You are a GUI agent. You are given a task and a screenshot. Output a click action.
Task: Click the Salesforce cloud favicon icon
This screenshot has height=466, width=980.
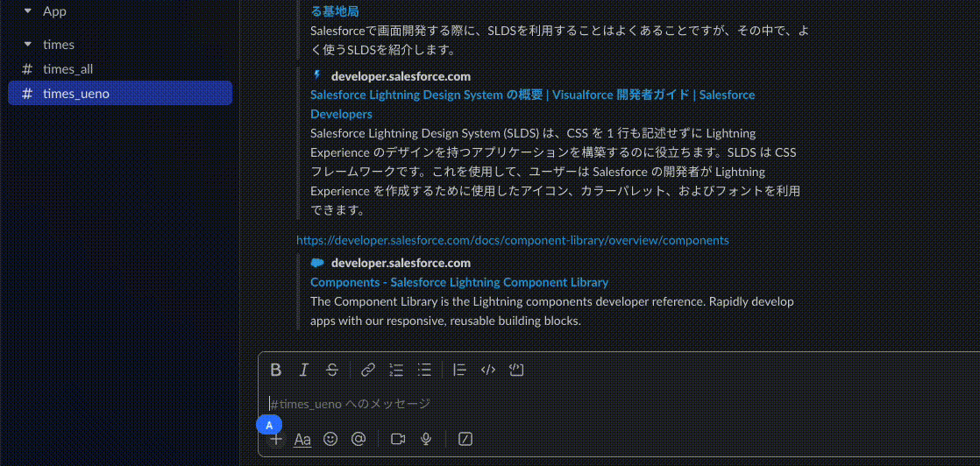[317, 263]
